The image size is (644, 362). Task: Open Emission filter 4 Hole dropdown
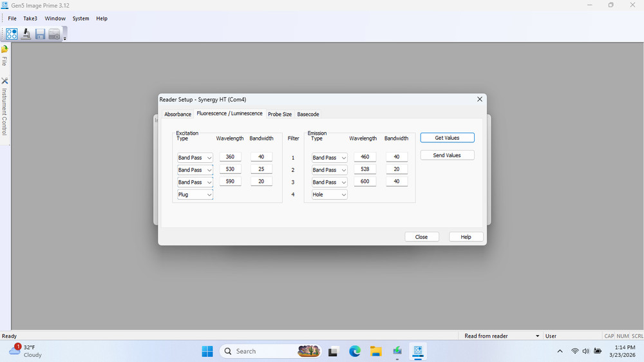(329, 195)
